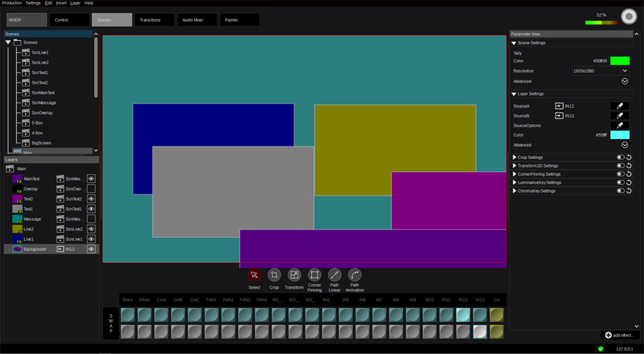
Task: Pick the Path Linear tool
Action: pos(335,276)
